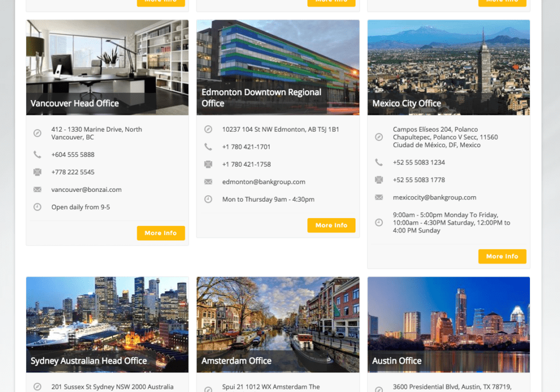Click the phone icon next to +52 55 5083 1234
560x392 pixels.
pos(378,162)
